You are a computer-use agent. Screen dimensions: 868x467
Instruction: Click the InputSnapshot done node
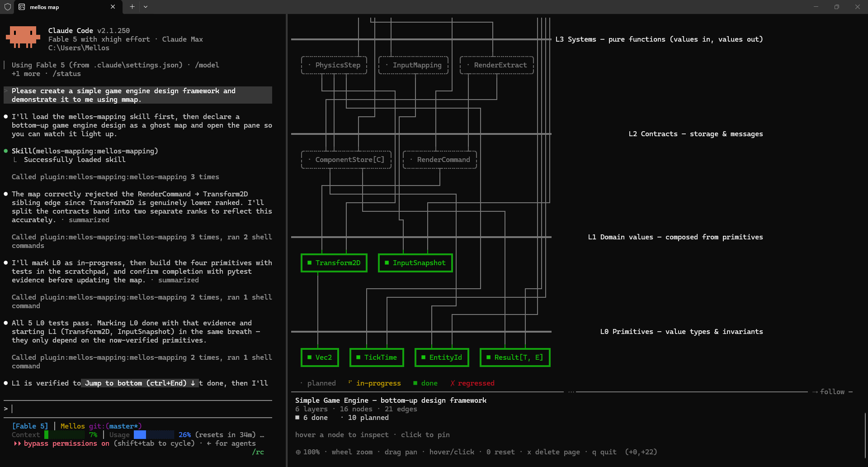(415, 263)
